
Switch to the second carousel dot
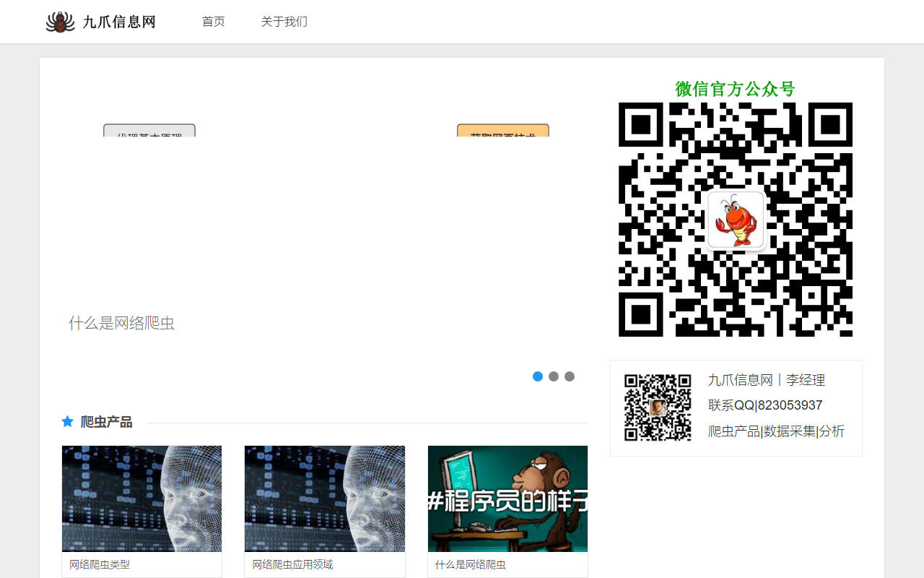click(x=554, y=376)
